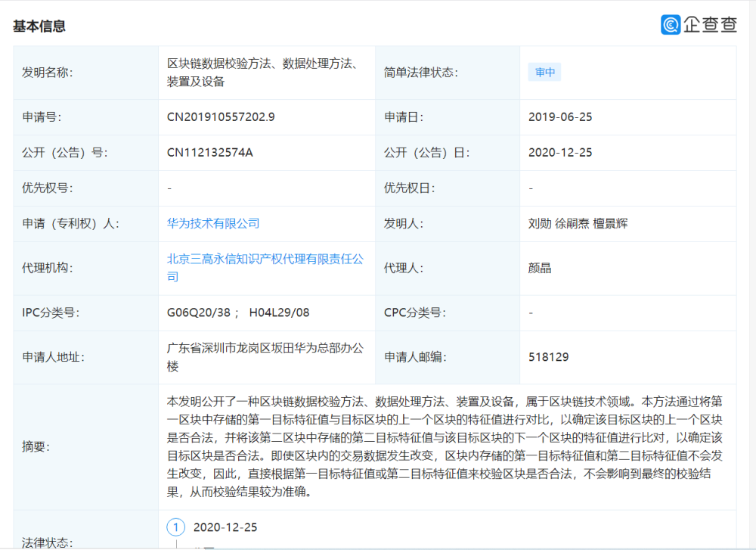The width and height of the screenshot is (756, 550).
Task: Click the 优先权号 field label
Action: coord(47,188)
